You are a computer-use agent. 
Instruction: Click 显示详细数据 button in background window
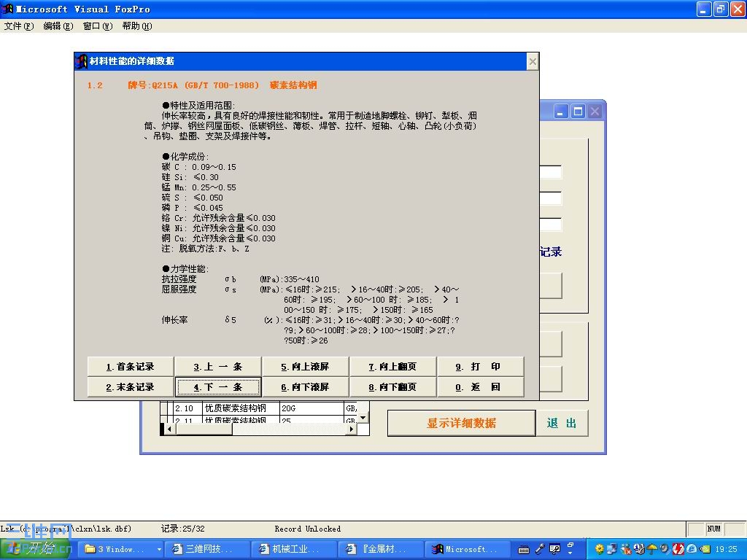point(462,423)
